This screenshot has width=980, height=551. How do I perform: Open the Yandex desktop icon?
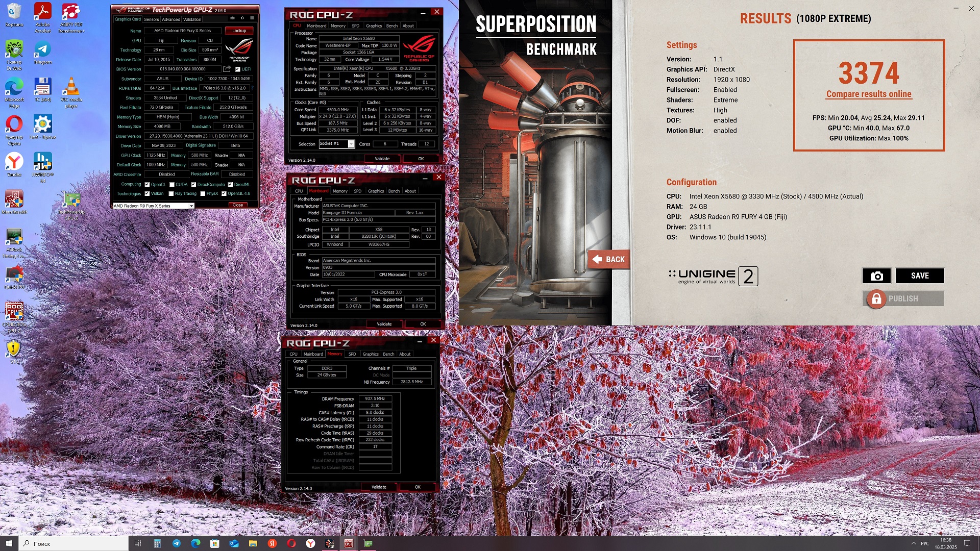[14, 165]
